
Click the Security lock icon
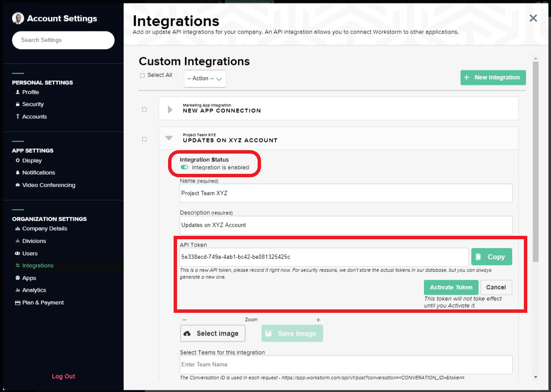pyautogui.click(x=18, y=104)
